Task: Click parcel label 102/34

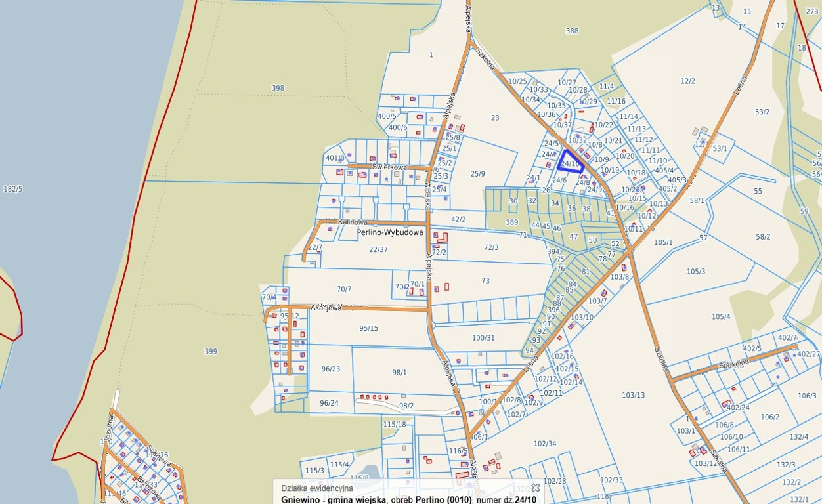Action: click(x=545, y=444)
